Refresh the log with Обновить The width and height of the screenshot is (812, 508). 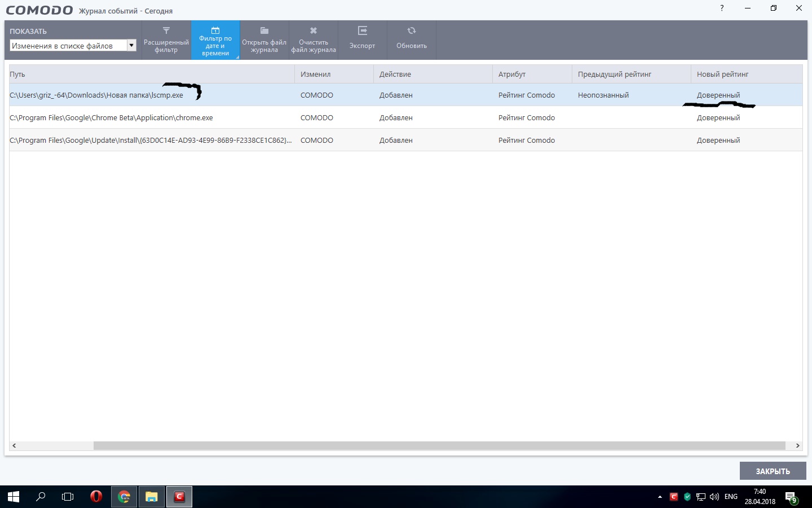click(x=412, y=40)
